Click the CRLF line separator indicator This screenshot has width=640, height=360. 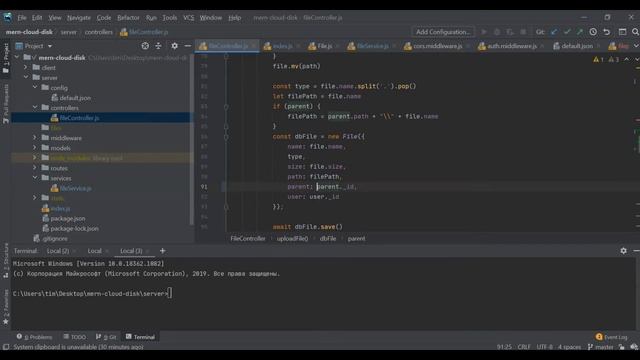click(x=524, y=347)
